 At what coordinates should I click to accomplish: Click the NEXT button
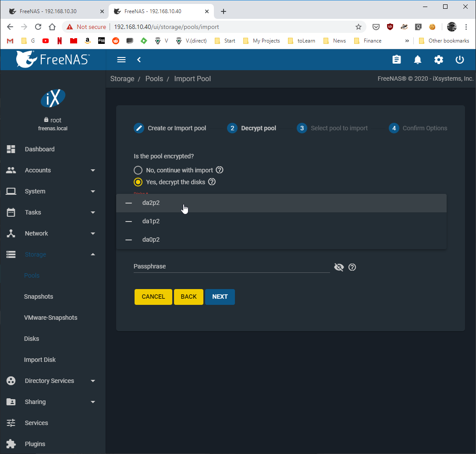point(220,297)
